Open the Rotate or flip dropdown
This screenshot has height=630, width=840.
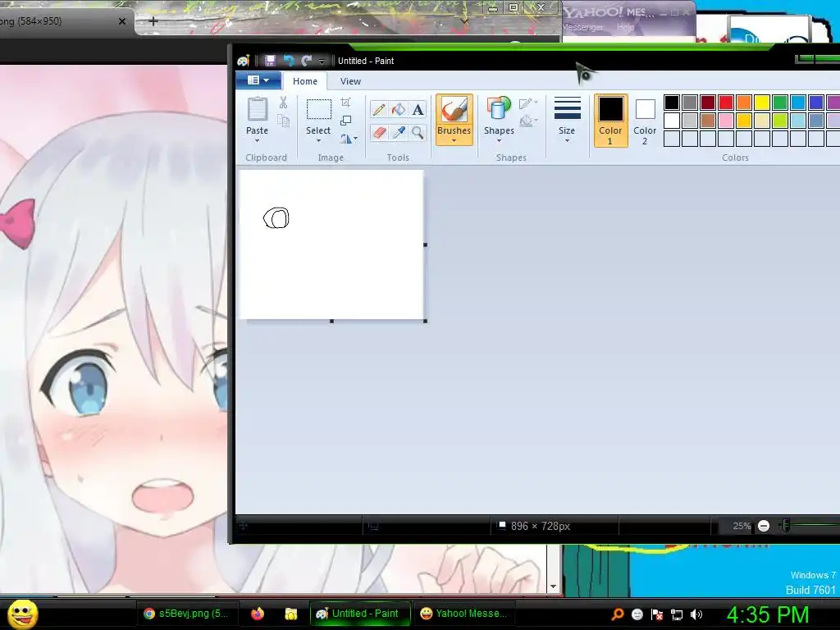pyautogui.click(x=349, y=139)
